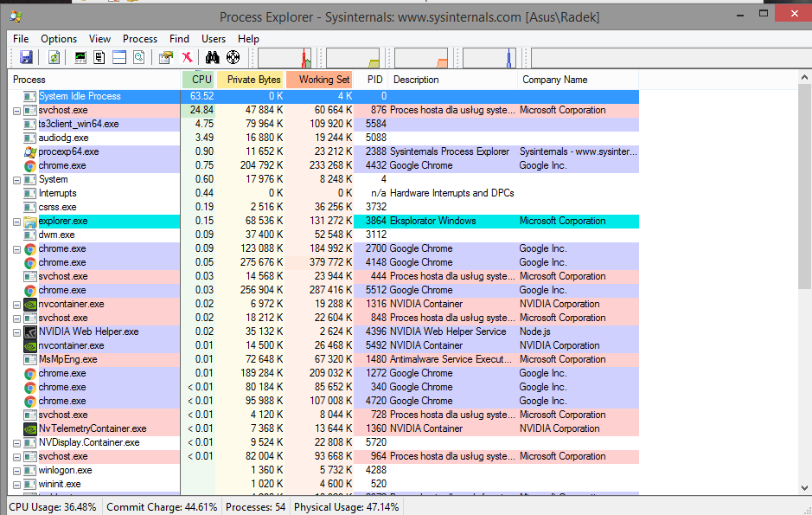Screen dimensions: 812x515
Task: Open the Users menu
Action: coord(214,39)
